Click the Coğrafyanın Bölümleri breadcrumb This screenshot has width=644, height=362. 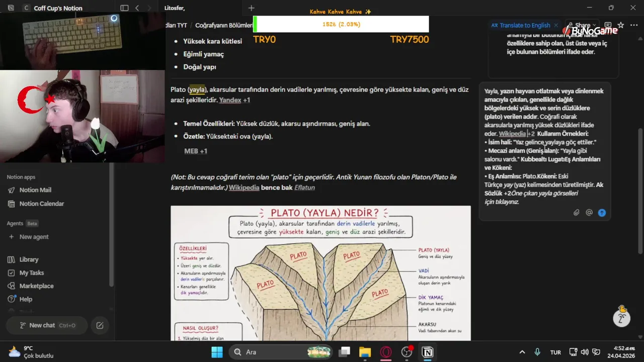[224, 25]
